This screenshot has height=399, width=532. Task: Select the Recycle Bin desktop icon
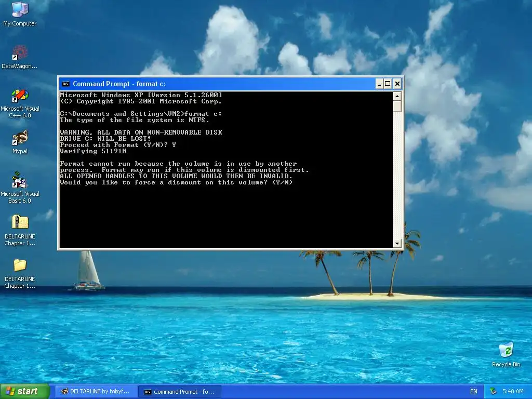pos(506,354)
